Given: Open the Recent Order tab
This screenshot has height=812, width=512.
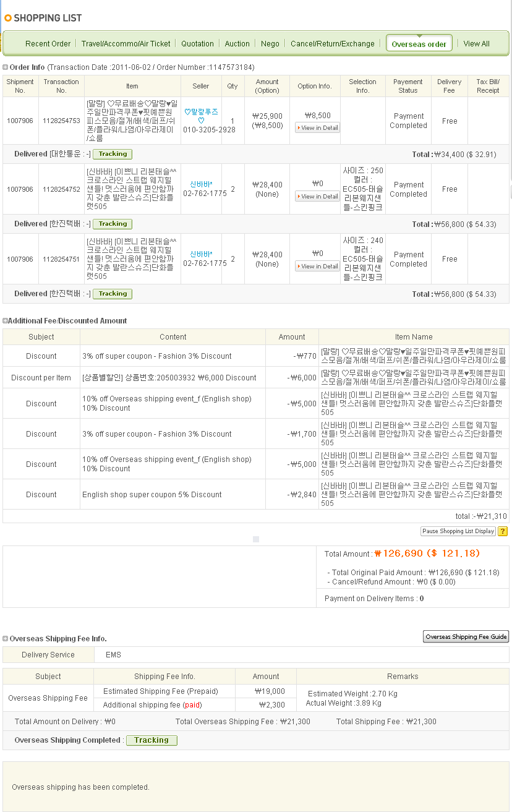Looking at the screenshot, I should tap(48, 44).
